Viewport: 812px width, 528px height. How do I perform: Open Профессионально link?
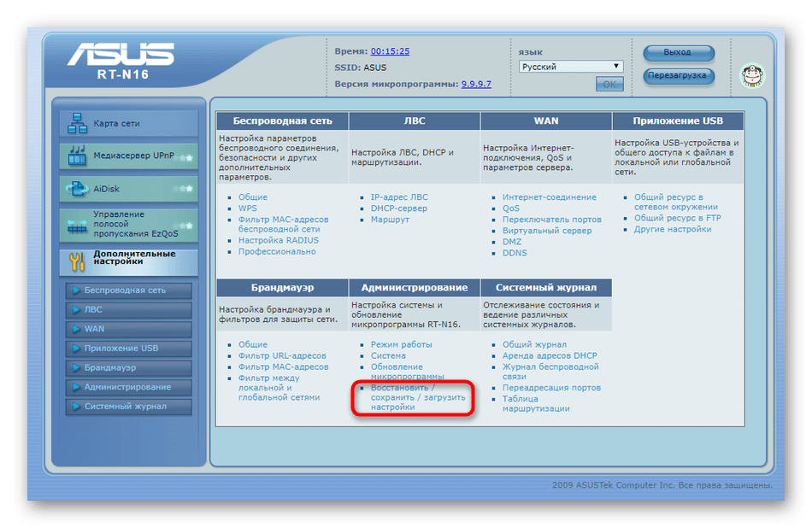[277, 251]
